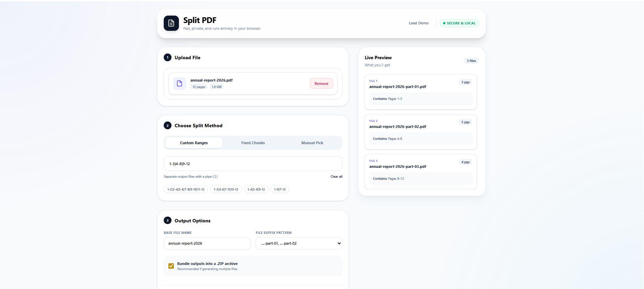The height and width of the screenshot is (289, 644).
Task: Open the File Suffix Pattern dropdown
Action: pos(299,243)
